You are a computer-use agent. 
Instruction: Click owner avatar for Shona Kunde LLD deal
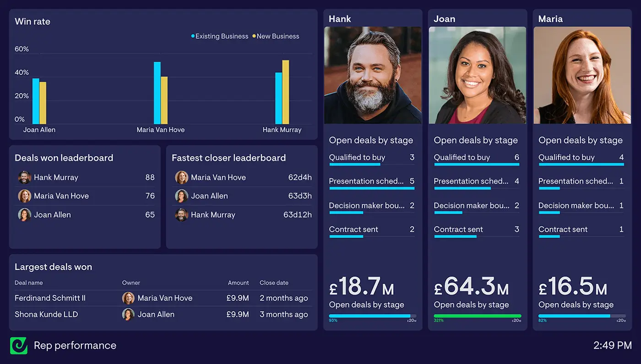point(128,315)
